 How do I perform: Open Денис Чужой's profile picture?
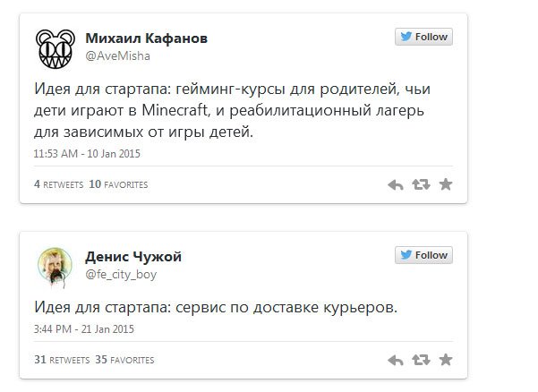[55, 268]
